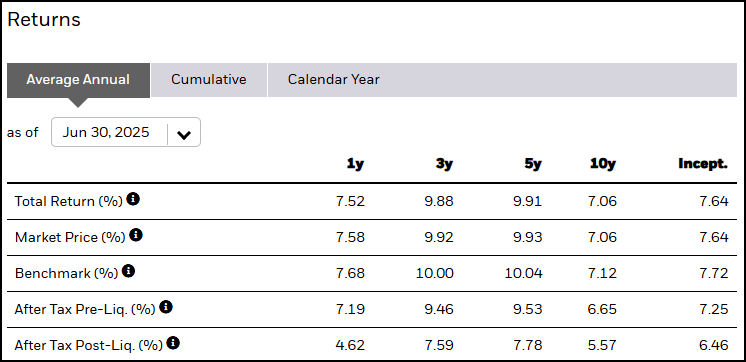The image size is (746, 362).
Task: Click the Benchmark (%) row label
Action: click(67, 274)
